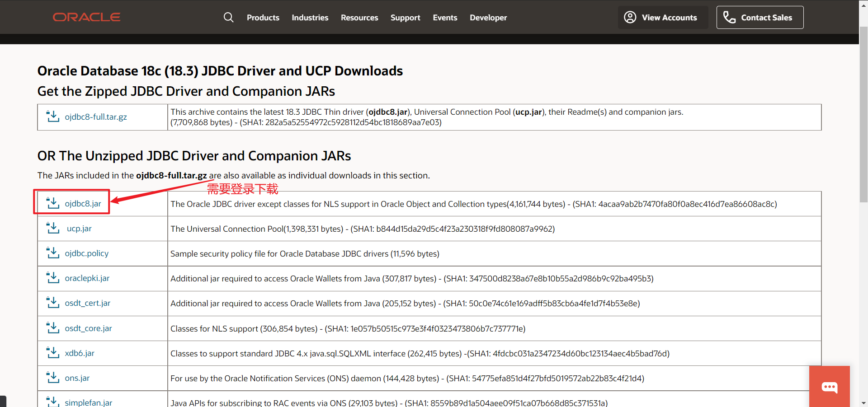
Task: Click the user profile icon in View Accounts
Action: pyautogui.click(x=630, y=17)
